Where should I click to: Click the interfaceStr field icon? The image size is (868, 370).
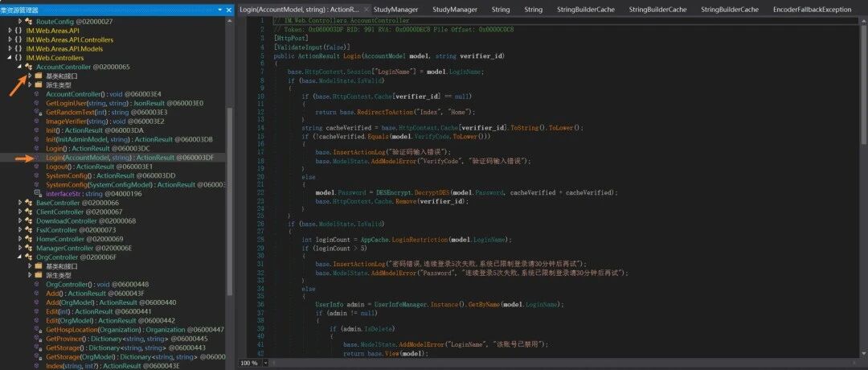[x=39, y=193]
